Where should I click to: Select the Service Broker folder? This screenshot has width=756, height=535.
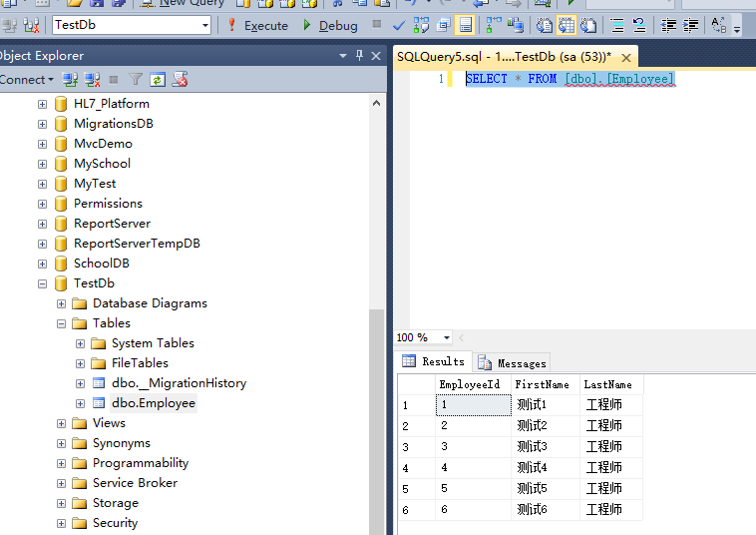tap(135, 483)
